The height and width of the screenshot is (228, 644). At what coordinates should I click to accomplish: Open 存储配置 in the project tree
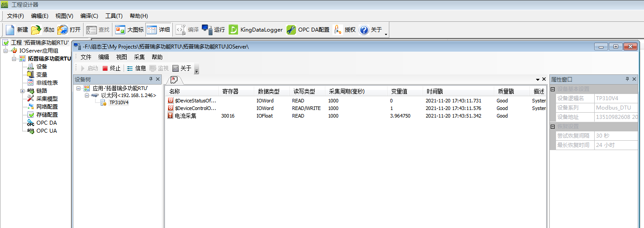(47, 115)
